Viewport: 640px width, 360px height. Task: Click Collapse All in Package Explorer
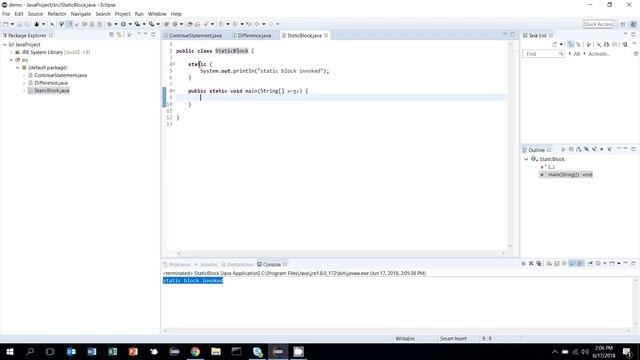point(111,35)
